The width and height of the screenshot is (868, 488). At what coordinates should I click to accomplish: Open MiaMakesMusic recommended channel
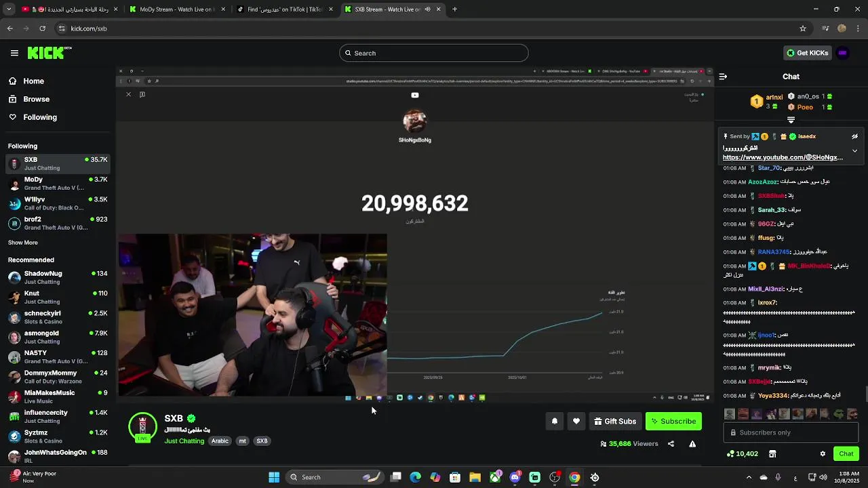click(58, 396)
